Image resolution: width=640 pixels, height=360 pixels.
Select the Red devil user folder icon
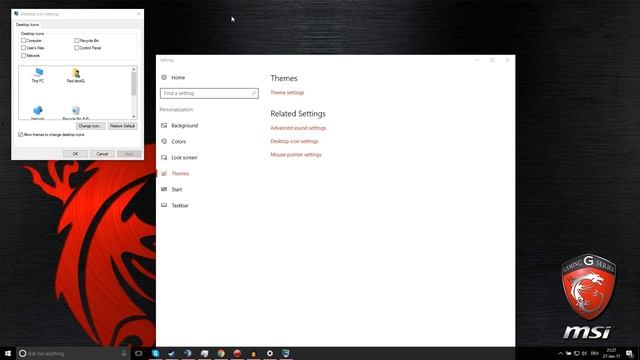pyautogui.click(x=76, y=75)
